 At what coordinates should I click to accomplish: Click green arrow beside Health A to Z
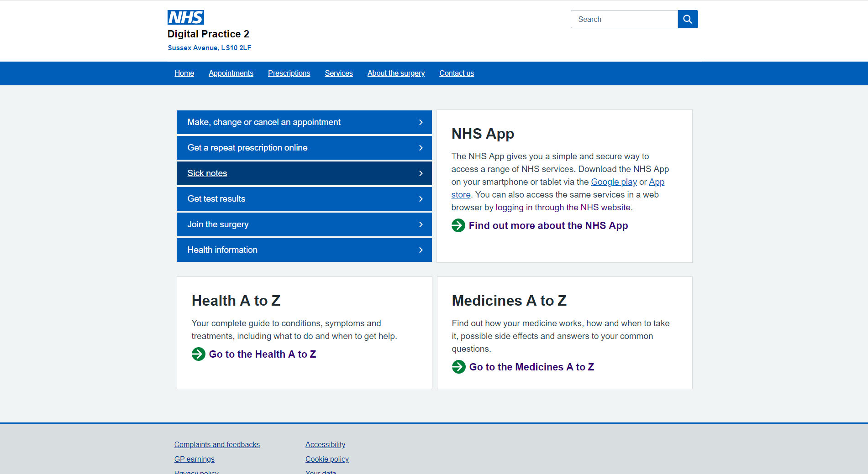(x=198, y=354)
